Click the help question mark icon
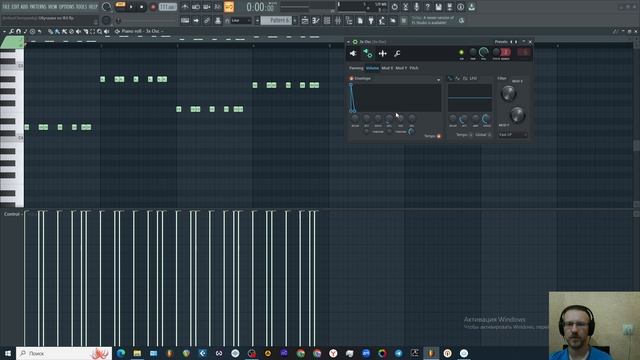The height and width of the screenshot is (360, 640). (x=427, y=7)
